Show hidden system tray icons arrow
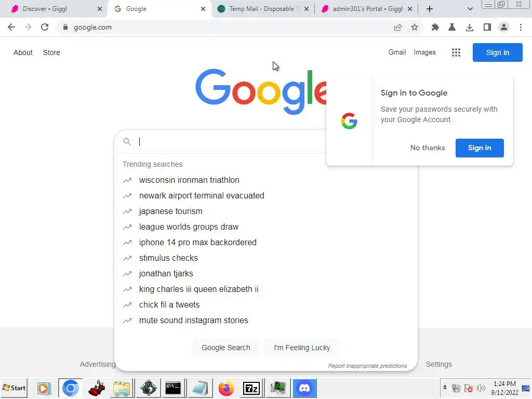 pos(445,388)
